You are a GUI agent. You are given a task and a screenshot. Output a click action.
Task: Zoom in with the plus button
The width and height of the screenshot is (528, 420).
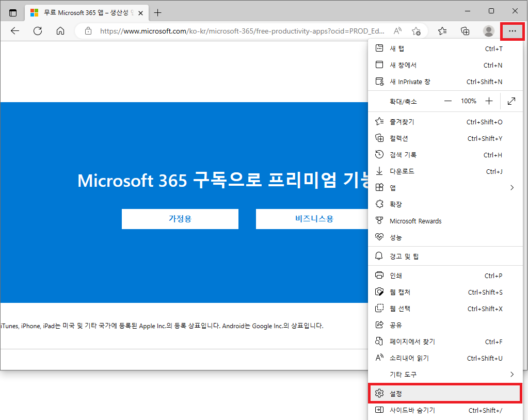(x=489, y=101)
